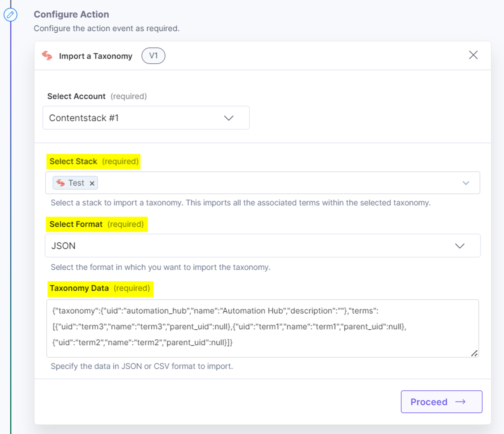Click the Proceed button
The image size is (504, 434).
click(442, 402)
